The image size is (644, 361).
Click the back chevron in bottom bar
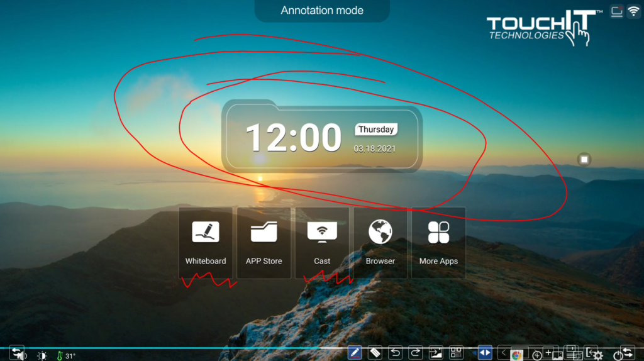coord(504,352)
